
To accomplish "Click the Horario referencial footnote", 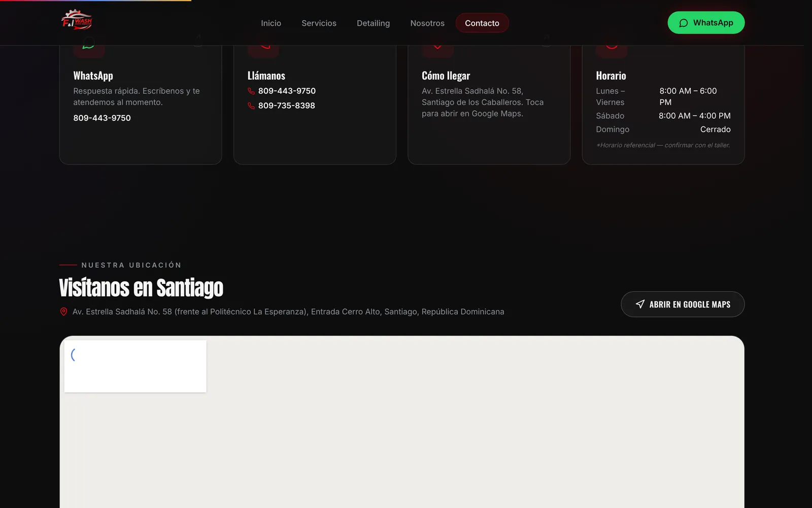I will pyautogui.click(x=663, y=145).
